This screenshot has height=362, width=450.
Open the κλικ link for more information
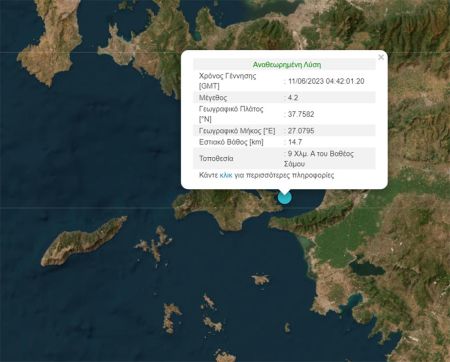point(226,175)
